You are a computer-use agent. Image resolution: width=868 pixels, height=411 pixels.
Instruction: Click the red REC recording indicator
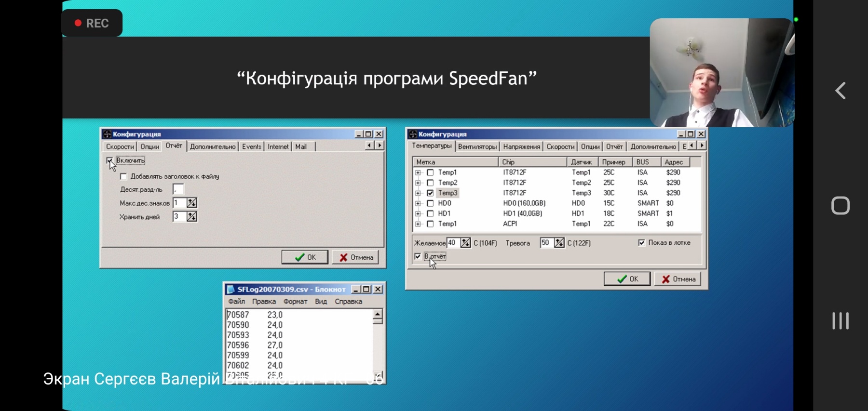tap(92, 23)
